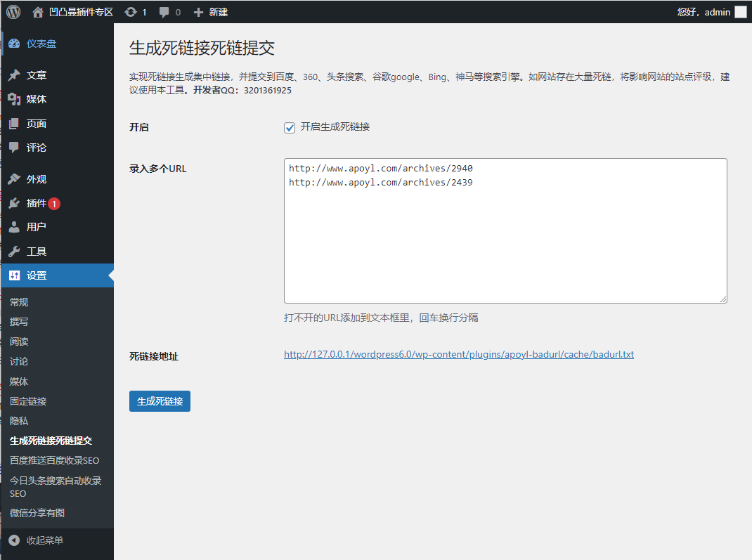Click the 收起菜单 collapse arrow icon
This screenshot has height=560, width=752.
click(x=14, y=540)
